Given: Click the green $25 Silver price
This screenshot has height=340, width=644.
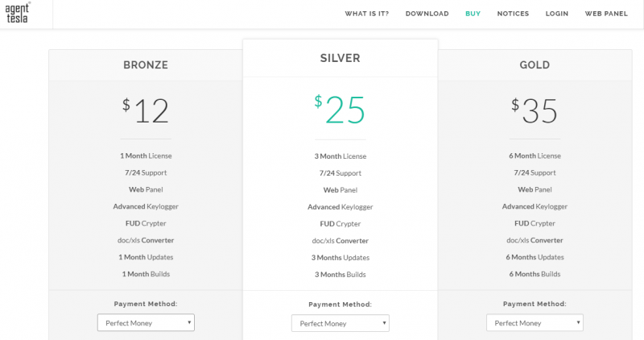Looking at the screenshot, I should [340, 110].
